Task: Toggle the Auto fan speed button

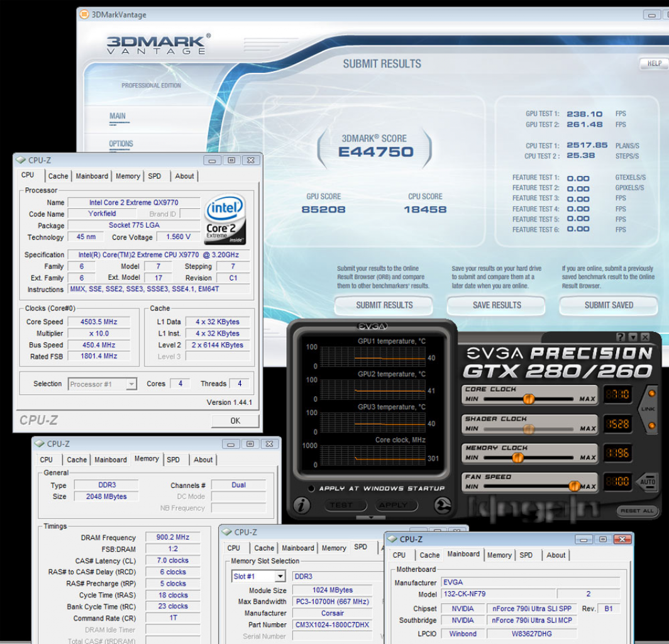Action: pos(647,482)
